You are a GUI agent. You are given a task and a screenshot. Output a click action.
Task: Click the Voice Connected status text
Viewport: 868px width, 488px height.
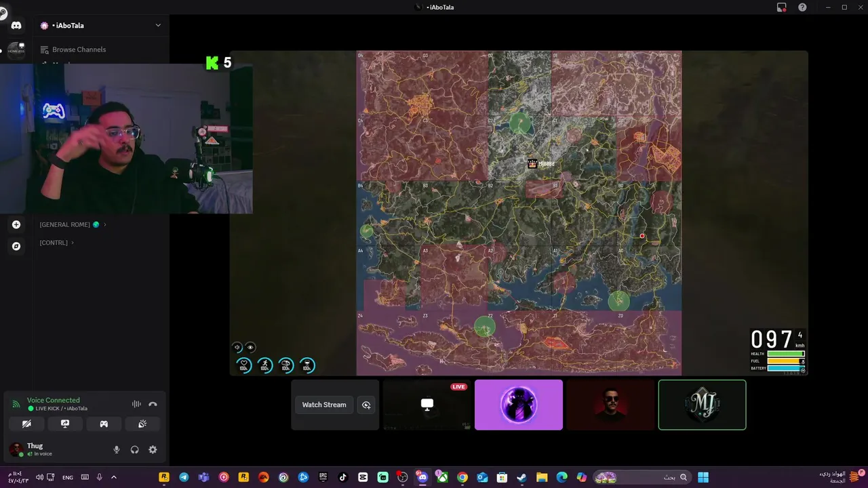[53, 400]
